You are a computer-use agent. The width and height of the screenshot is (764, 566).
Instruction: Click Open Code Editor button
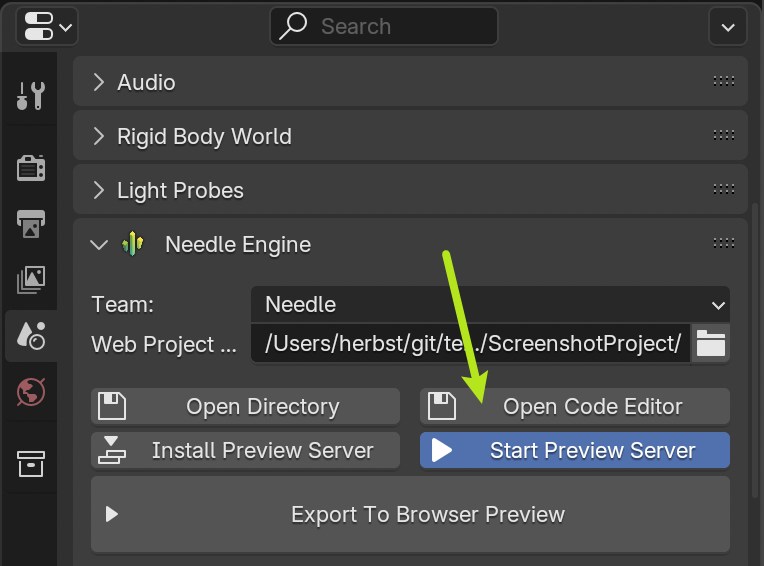[575, 406]
